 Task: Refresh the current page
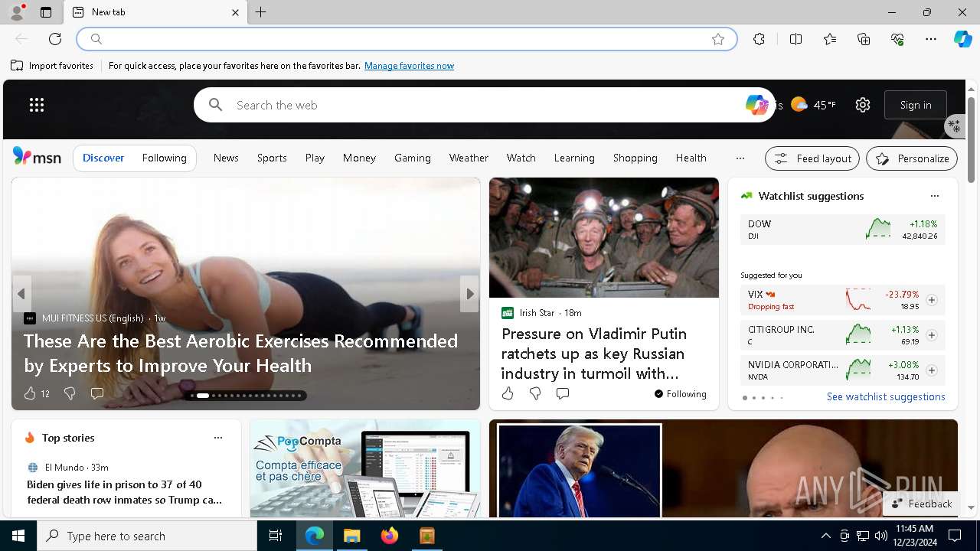click(x=55, y=39)
